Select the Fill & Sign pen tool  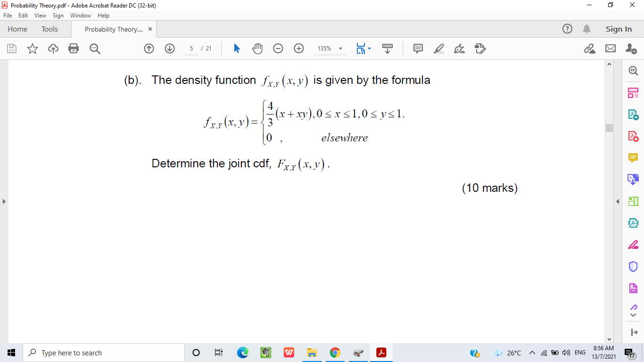pos(459,49)
